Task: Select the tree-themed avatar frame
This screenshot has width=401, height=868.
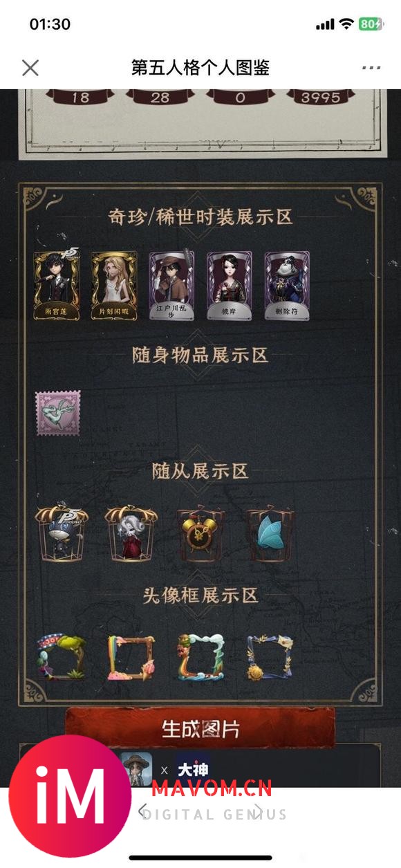Action: point(62,657)
